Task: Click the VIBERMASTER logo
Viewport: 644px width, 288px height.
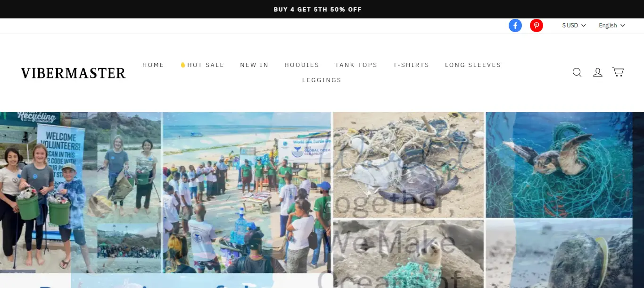Action: [x=73, y=73]
